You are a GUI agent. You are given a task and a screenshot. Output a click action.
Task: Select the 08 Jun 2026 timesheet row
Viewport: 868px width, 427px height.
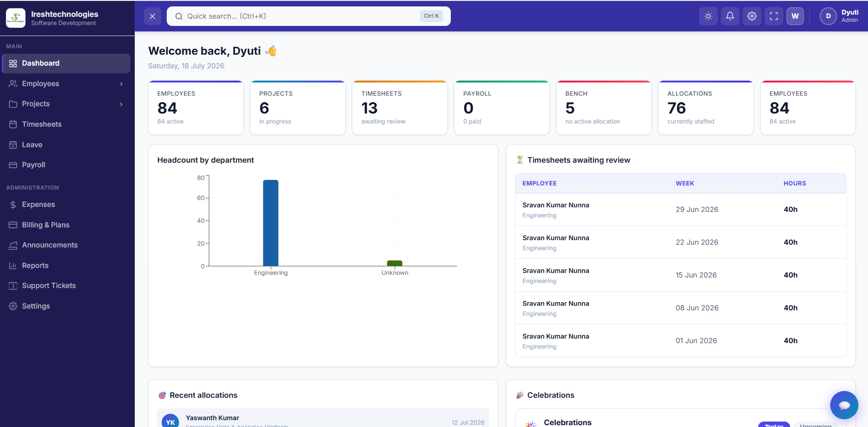(x=681, y=308)
